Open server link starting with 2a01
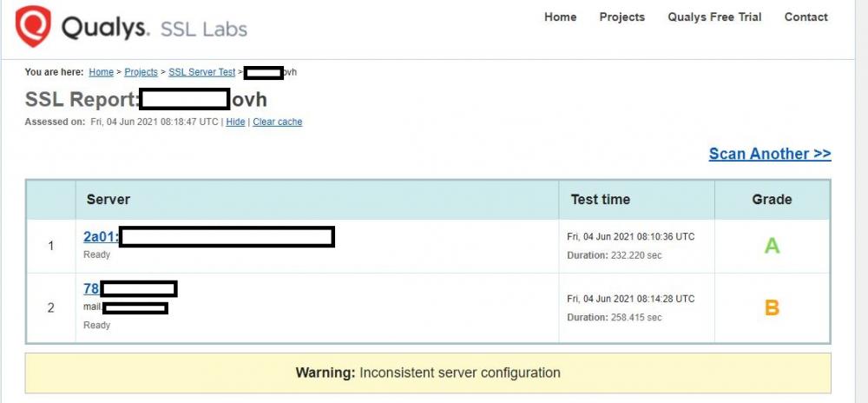Screen dimensions: 868x403 click(x=102, y=237)
